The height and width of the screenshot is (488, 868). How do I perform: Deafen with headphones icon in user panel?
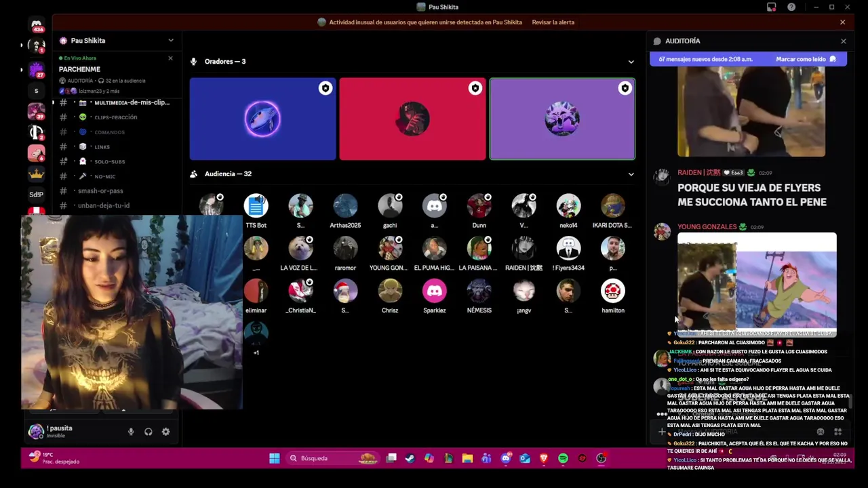coord(149,432)
